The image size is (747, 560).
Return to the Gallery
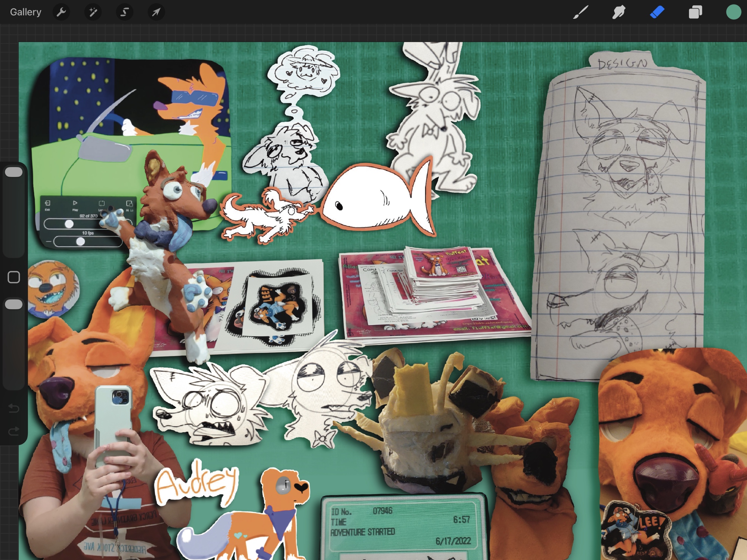coord(25,12)
